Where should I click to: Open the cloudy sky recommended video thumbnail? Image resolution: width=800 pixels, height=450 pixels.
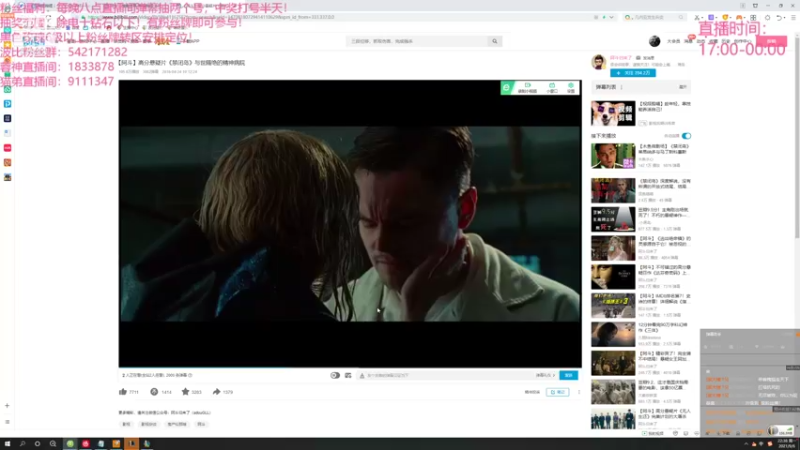613,334
